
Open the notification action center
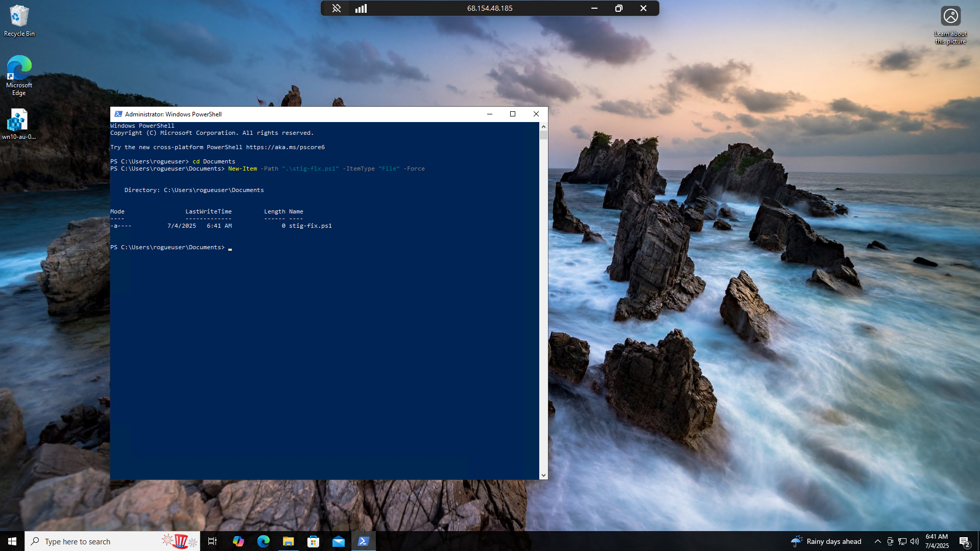[964, 541]
